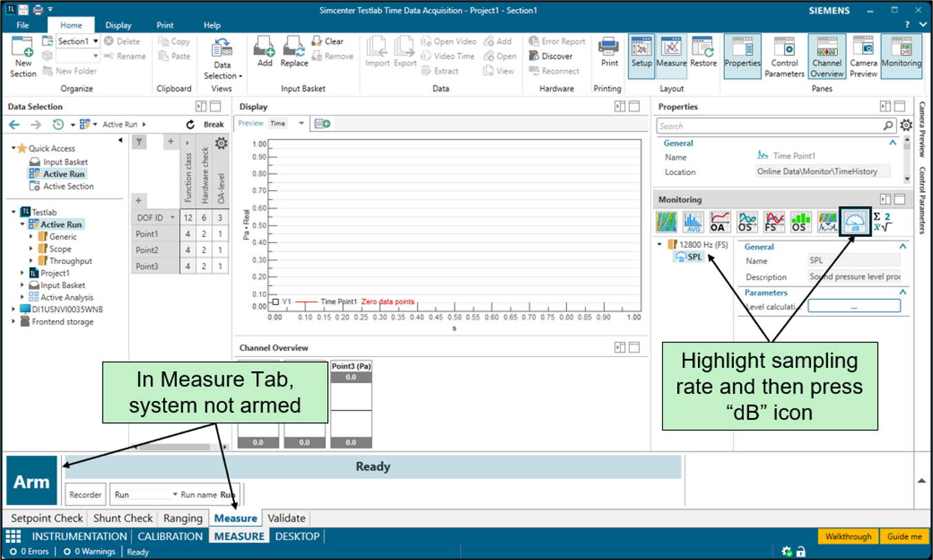Click the lock icon in status bar
Viewport: 933px width, 560px height.
(x=801, y=552)
